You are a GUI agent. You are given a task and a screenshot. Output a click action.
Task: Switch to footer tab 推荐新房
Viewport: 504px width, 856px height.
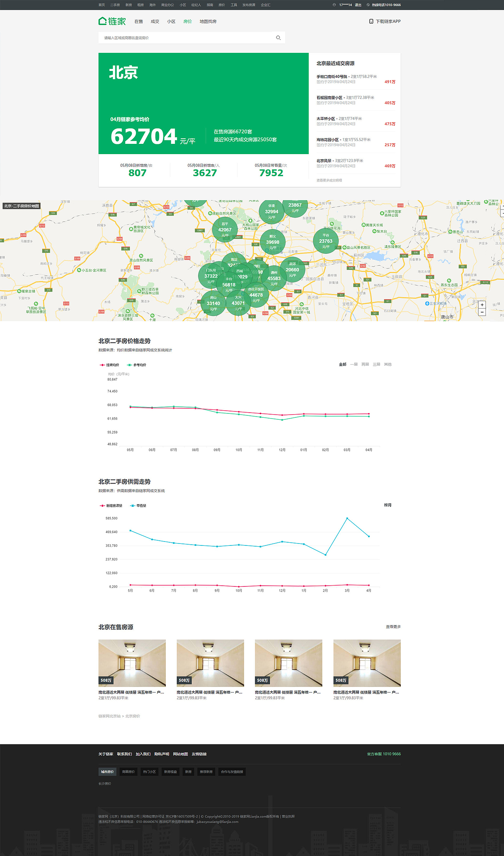[x=206, y=772]
